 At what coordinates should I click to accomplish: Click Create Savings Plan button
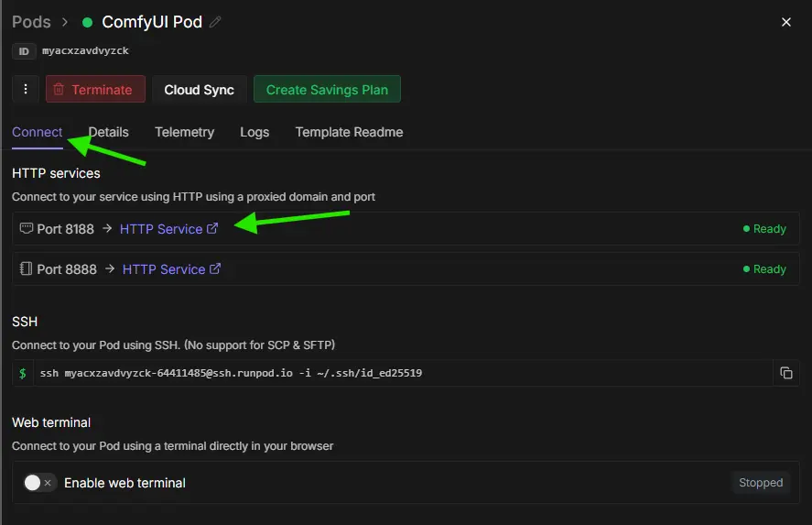tap(327, 89)
